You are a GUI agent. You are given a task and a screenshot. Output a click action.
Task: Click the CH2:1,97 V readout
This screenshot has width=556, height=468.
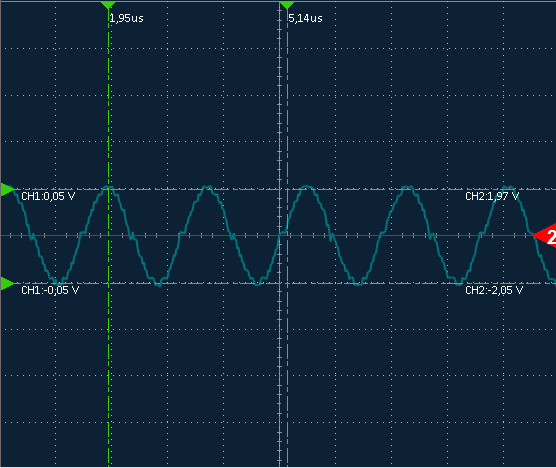pyautogui.click(x=492, y=196)
